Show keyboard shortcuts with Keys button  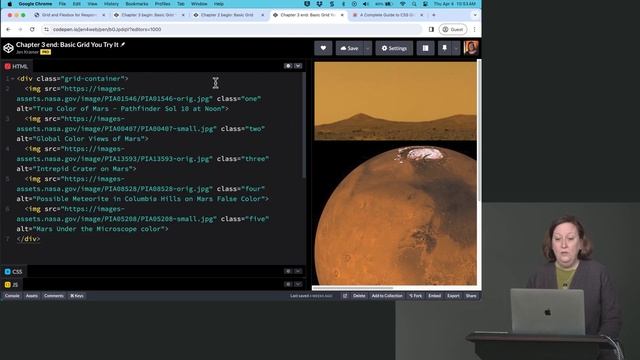click(x=77, y=296)
